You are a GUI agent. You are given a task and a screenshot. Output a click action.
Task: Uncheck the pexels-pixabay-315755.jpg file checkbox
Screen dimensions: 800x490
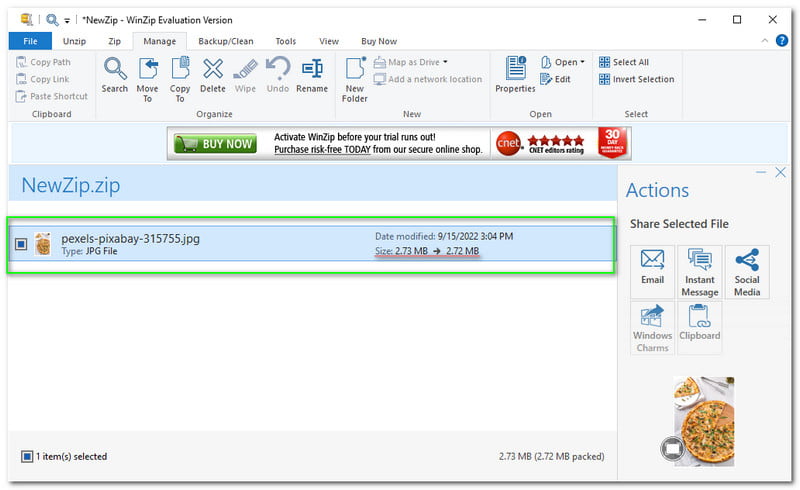[21, 244]
